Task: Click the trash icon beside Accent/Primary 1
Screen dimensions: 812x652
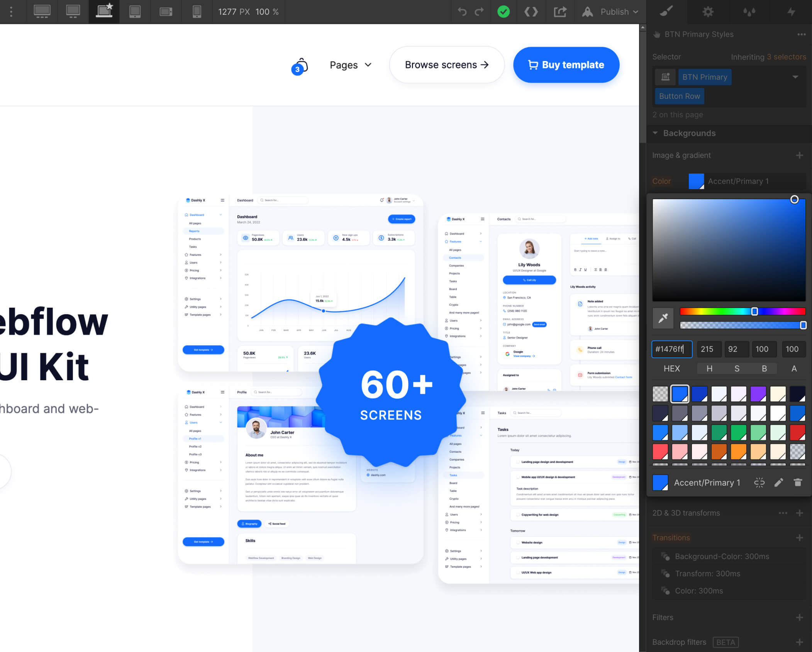Action: [x=798, y=483]
